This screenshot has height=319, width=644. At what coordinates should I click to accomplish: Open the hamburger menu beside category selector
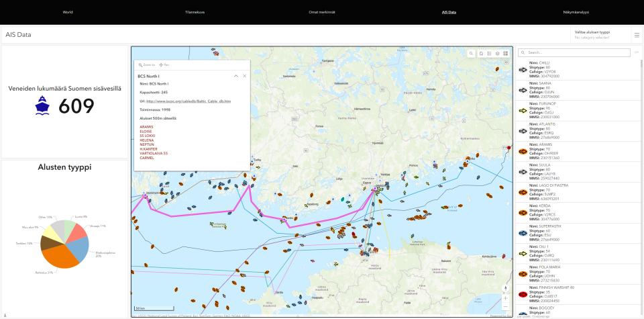click(x=637, y=35)
